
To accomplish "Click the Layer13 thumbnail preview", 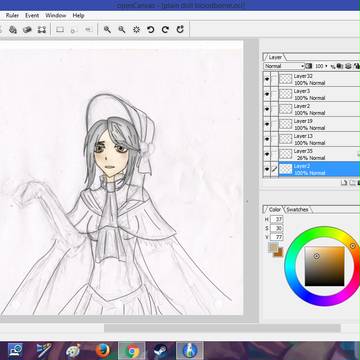I will pos(285,139).
